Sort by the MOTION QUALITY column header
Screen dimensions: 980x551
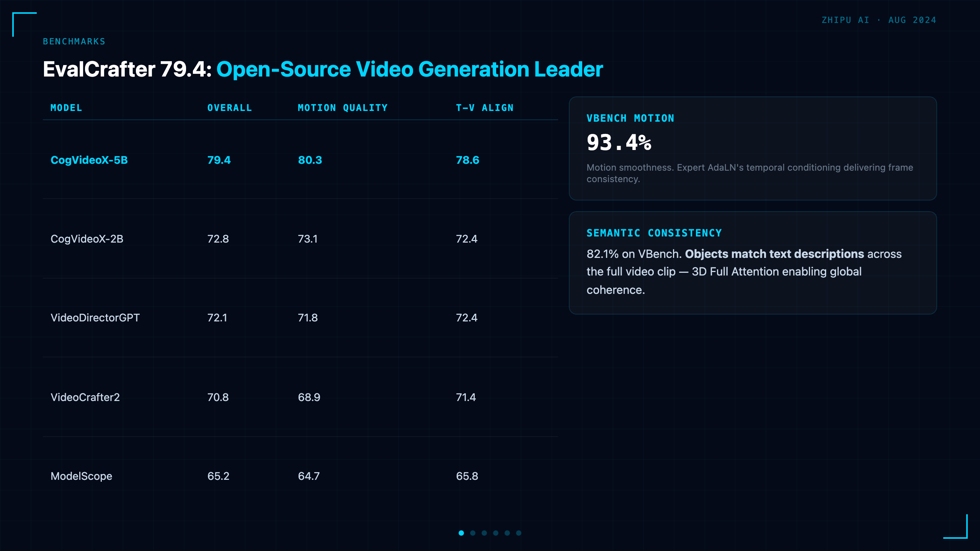pyautogui.click(x=343, y=108)
